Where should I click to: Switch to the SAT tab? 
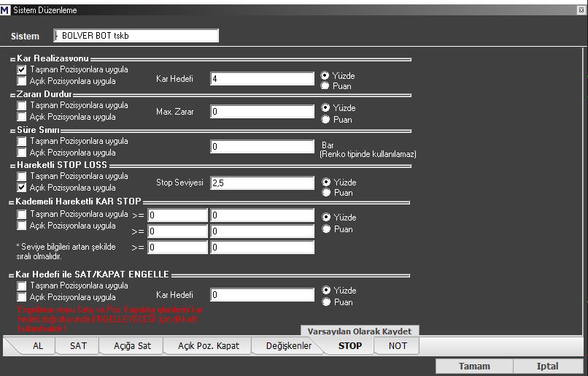[x=78, y=345]
